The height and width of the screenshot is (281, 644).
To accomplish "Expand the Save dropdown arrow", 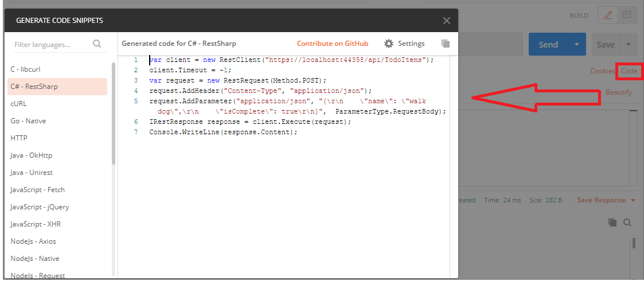I will 627,44.
